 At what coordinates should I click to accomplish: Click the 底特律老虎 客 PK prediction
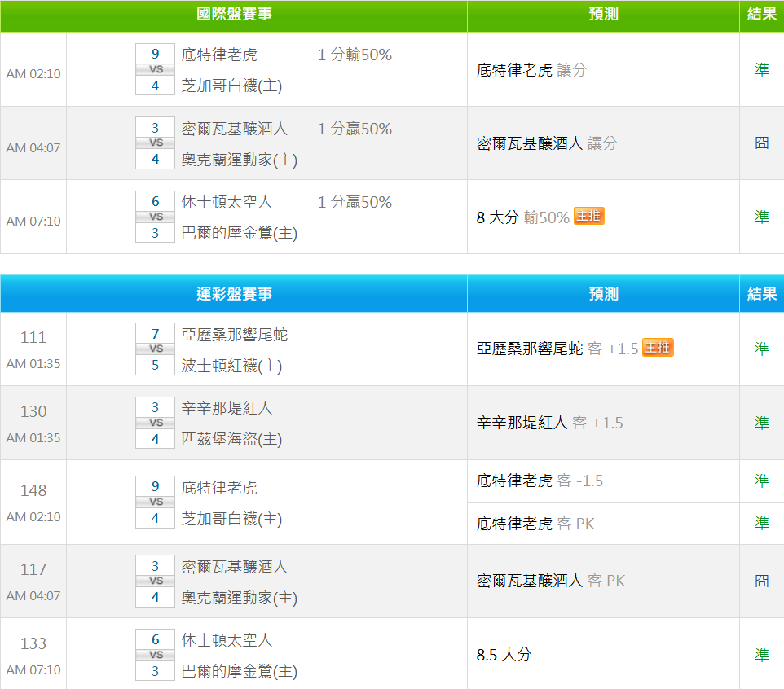[x=535, y=524]
